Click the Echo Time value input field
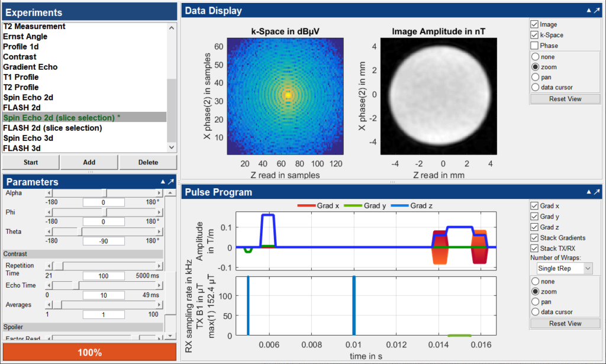The height and width of the screenshot is (364, 606). coord(104,295)
